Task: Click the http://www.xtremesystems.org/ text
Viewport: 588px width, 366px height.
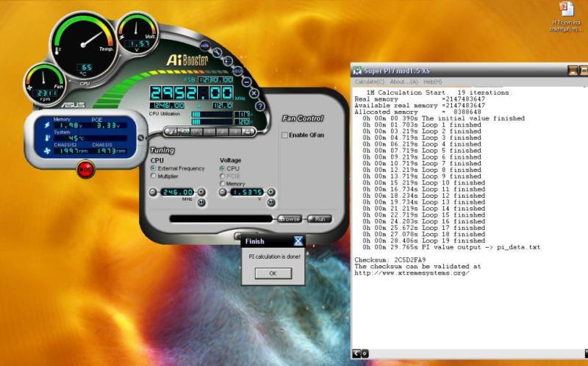Action: [x=412, y=273]
